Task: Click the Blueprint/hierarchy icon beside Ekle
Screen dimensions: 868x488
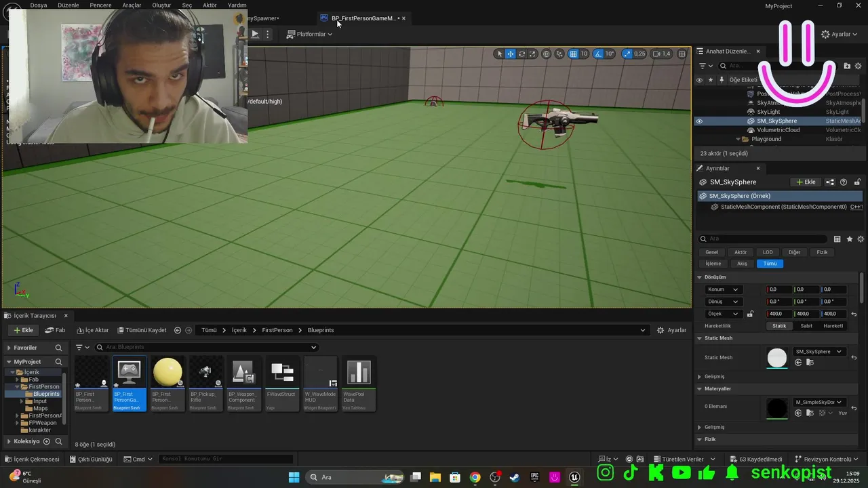Action: pyautogui.click(x=831, y=182)
